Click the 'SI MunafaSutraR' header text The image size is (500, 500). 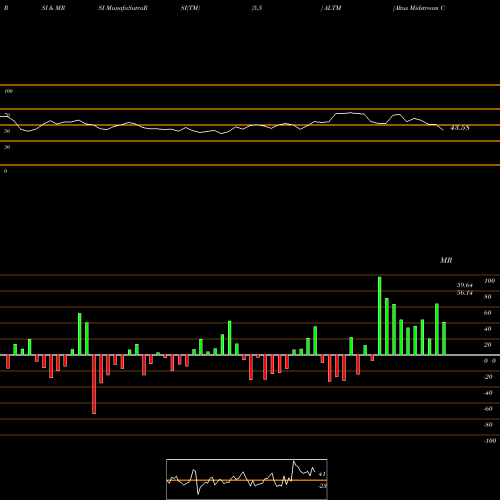pyautogui.click(x=123, y=8)
